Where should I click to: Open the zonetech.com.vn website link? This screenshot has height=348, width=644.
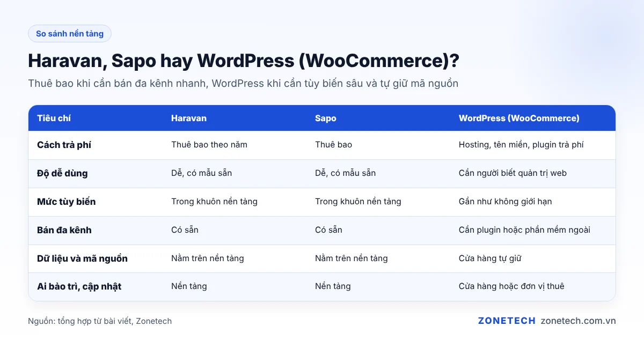tap(578, 321)
